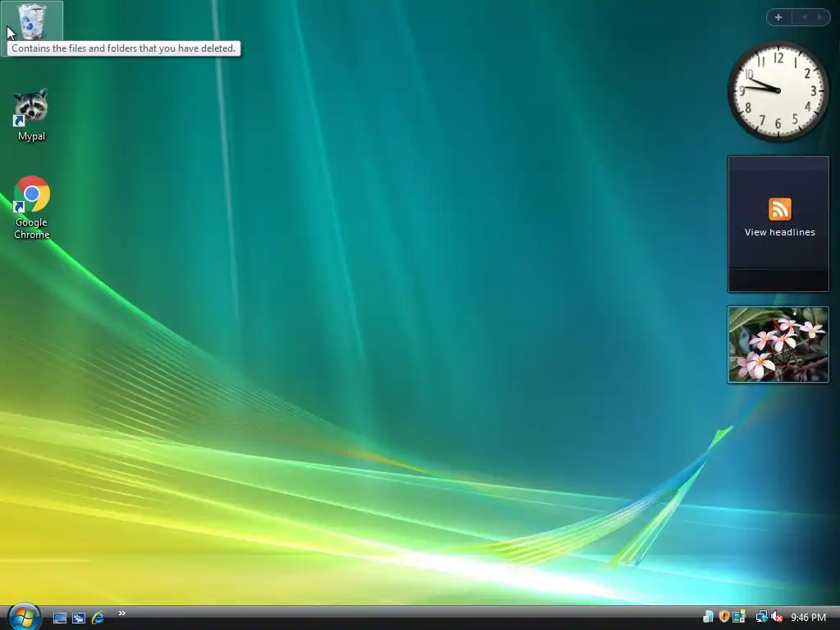The height and width of the screenshot is (630, 840).
Task: Click Switch Between Windows quick launch icon
Action: [79, 618]
